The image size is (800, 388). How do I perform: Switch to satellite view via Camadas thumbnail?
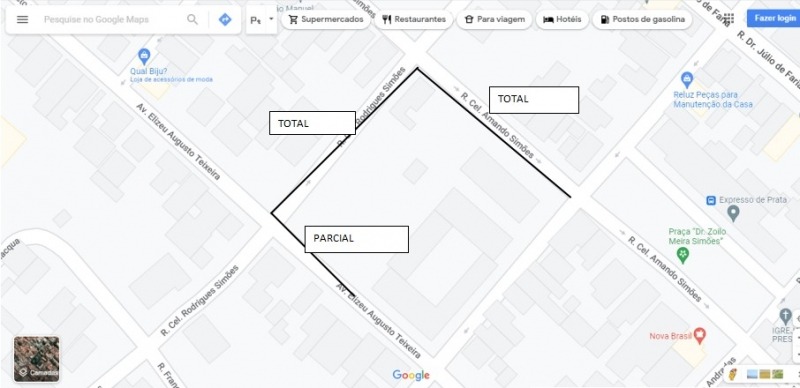(x=36, y=359)
